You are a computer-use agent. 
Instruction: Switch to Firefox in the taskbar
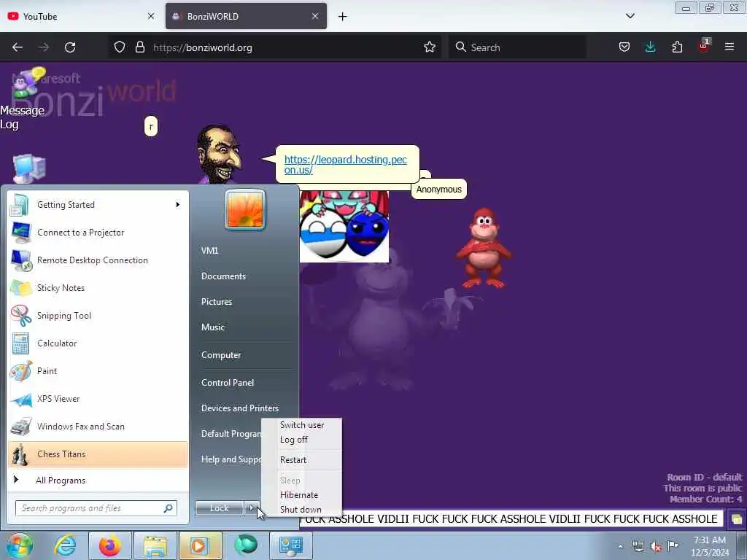(109, 545)
